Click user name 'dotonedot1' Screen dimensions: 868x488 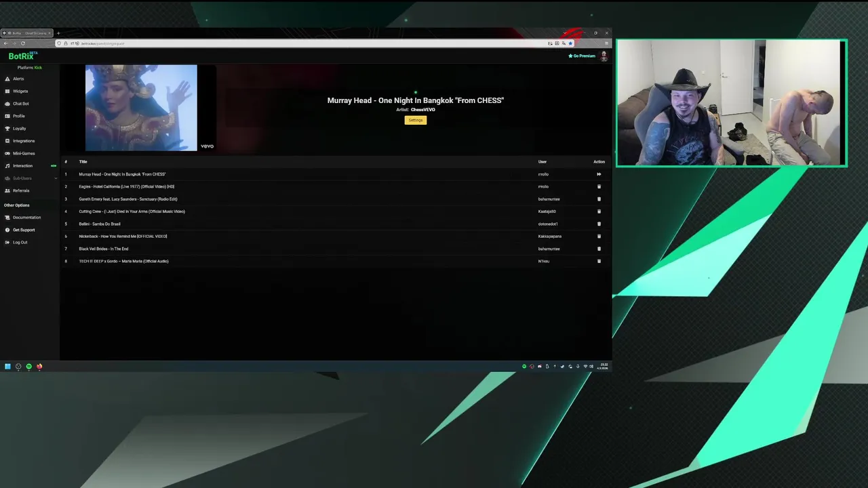coord(548,224)
